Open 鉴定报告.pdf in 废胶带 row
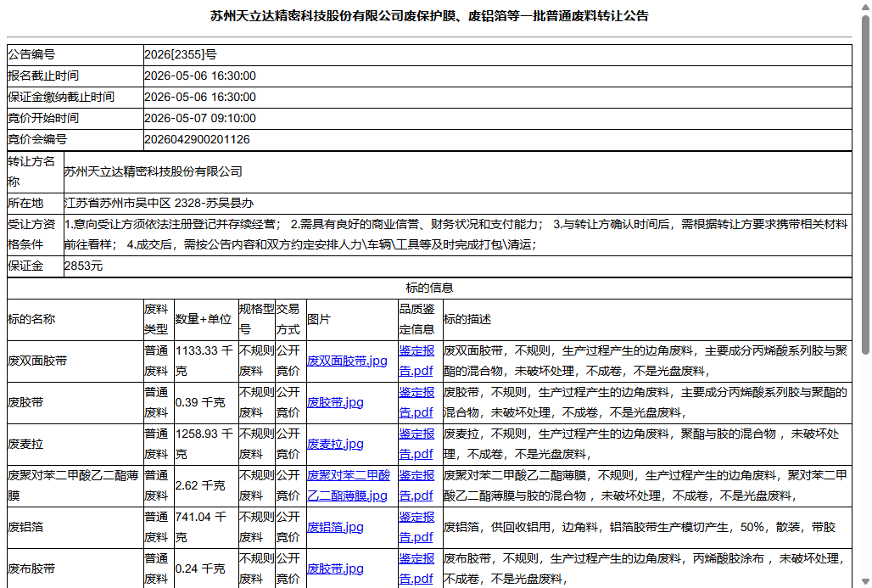872x588 pixels. (416, 402)
